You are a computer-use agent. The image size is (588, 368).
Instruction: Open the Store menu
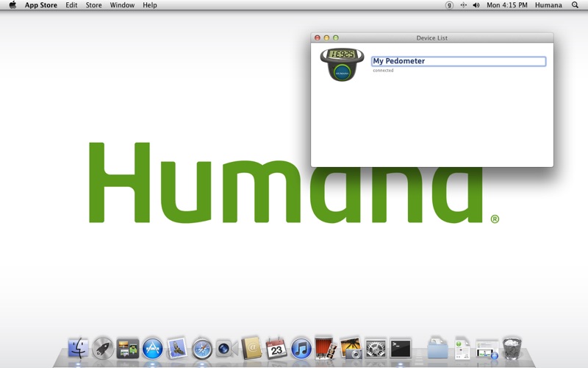click(94, 5)
